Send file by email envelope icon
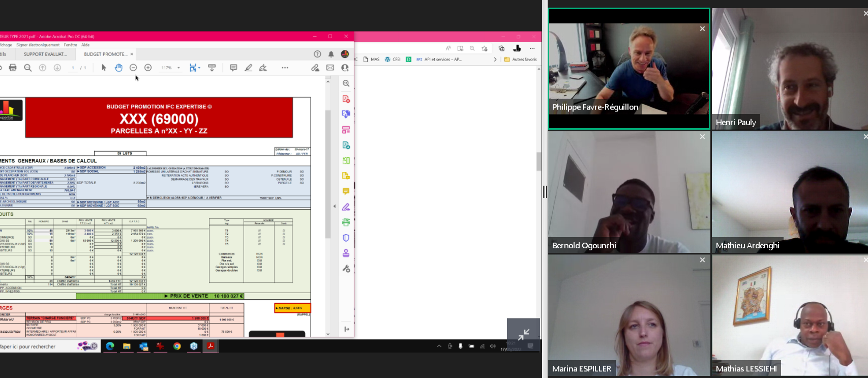This screenshot has height=378, width=868. [330, 68]
